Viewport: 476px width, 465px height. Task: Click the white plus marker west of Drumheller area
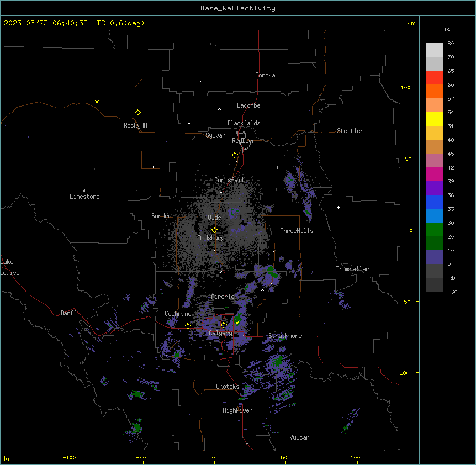(x=338, y=207)
